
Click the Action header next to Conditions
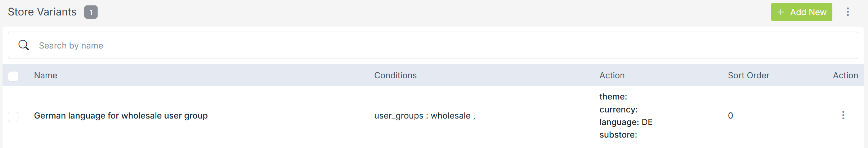[612, 75]
